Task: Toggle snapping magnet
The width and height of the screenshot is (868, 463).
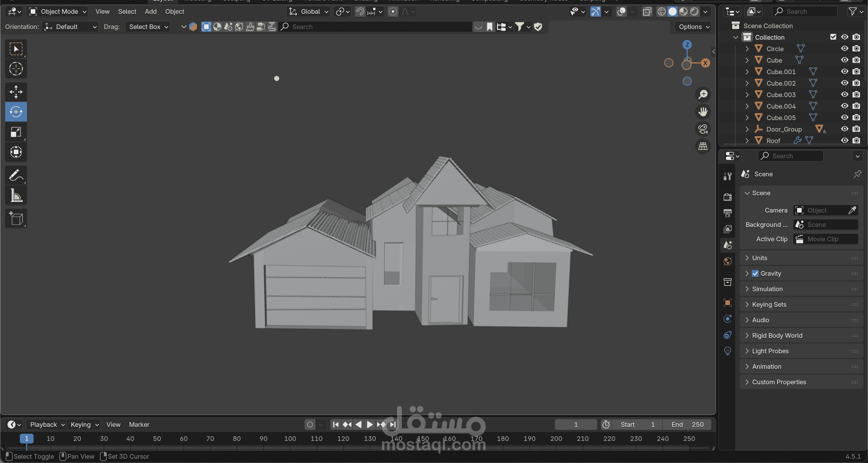Action: tap(360, 12)
